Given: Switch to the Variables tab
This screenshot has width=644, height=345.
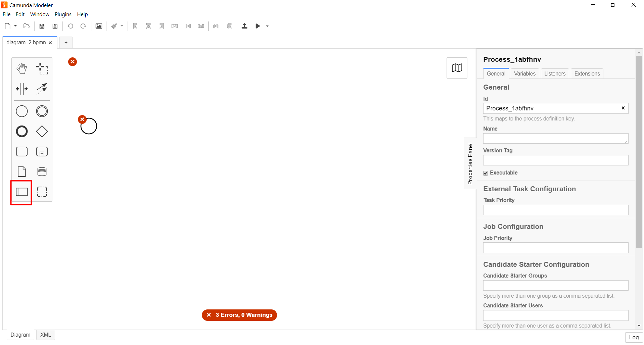Looking at the screenshot, I should pos(525,74).
